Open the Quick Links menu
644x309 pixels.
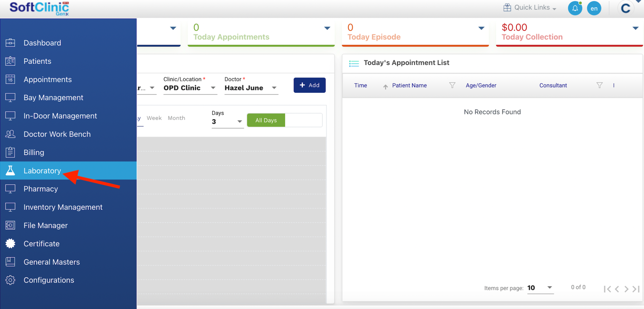(530, 8)
